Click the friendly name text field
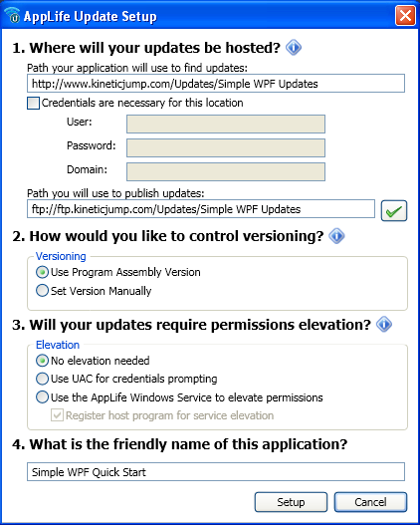 pyautogui.click(x=216, y=472)
